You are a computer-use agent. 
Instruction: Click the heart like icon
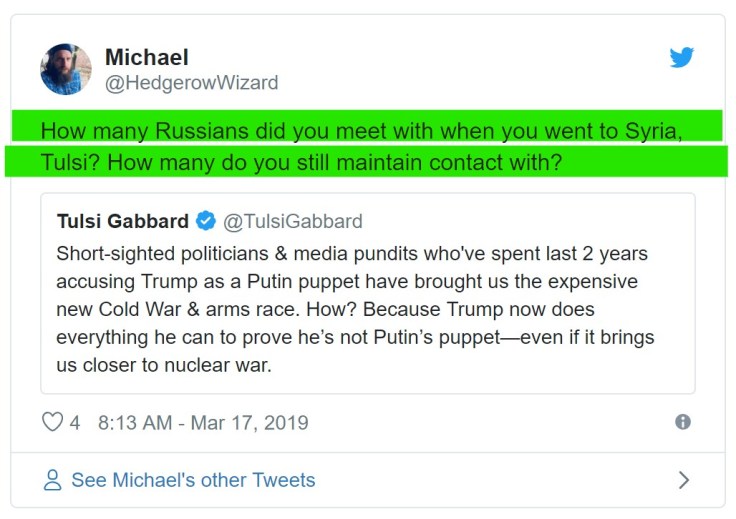[x=52, y=422]
